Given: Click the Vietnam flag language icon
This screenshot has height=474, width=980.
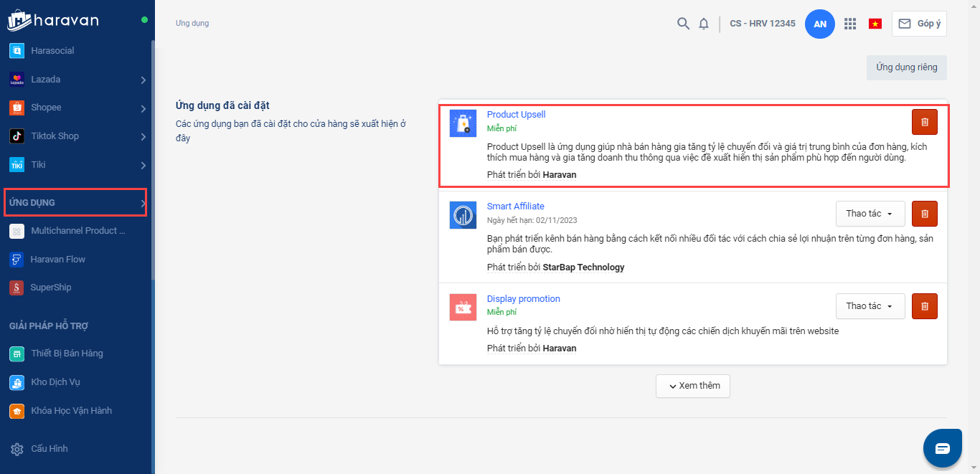Looking at the screenshot, I should coord(875,24).
